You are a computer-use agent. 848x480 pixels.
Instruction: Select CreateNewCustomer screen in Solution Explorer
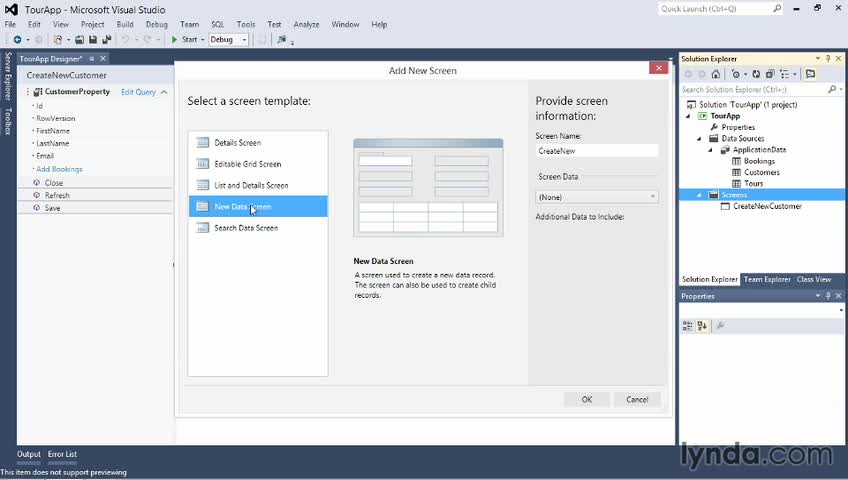767,206
